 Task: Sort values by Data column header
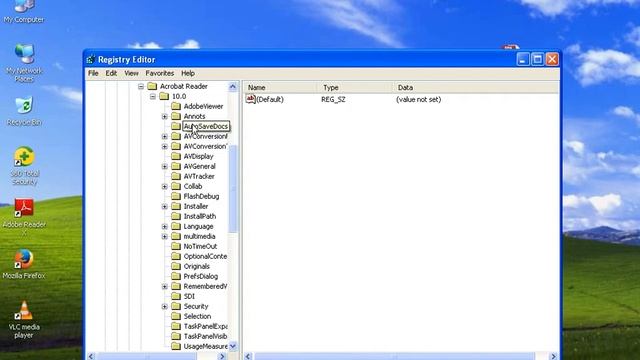476,87
